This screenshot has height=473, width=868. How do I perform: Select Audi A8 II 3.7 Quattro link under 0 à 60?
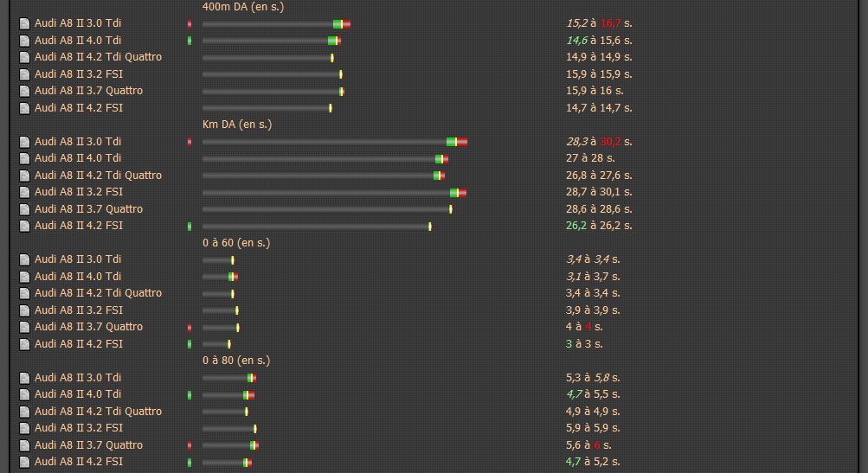pos(88,327)
